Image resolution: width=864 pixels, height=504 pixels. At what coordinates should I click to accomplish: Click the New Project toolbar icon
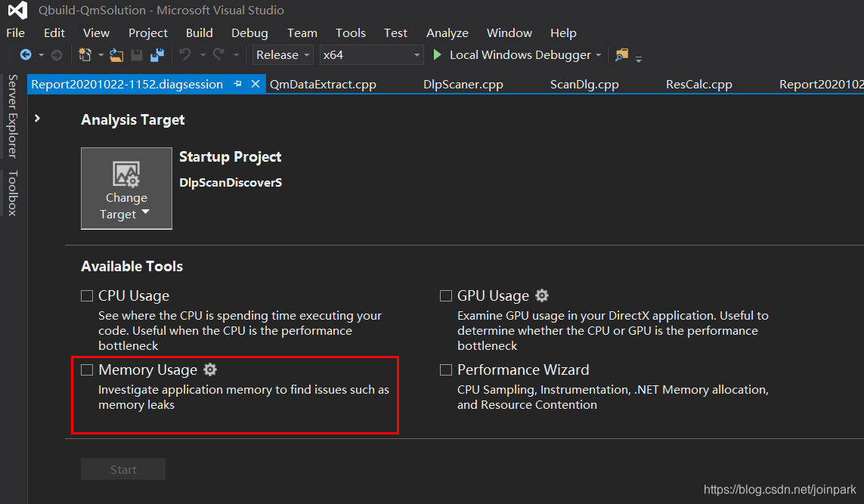(85, 54)
